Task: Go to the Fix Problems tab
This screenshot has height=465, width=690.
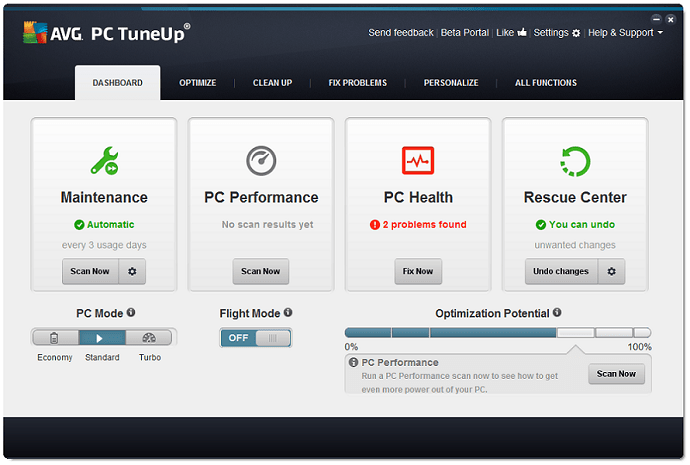Action: 358,83
